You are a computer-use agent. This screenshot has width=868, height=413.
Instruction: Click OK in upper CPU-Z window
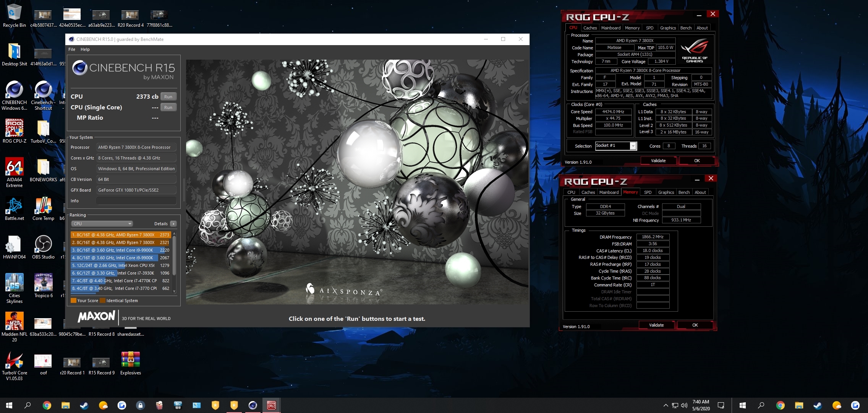click(x=697, y=161)
